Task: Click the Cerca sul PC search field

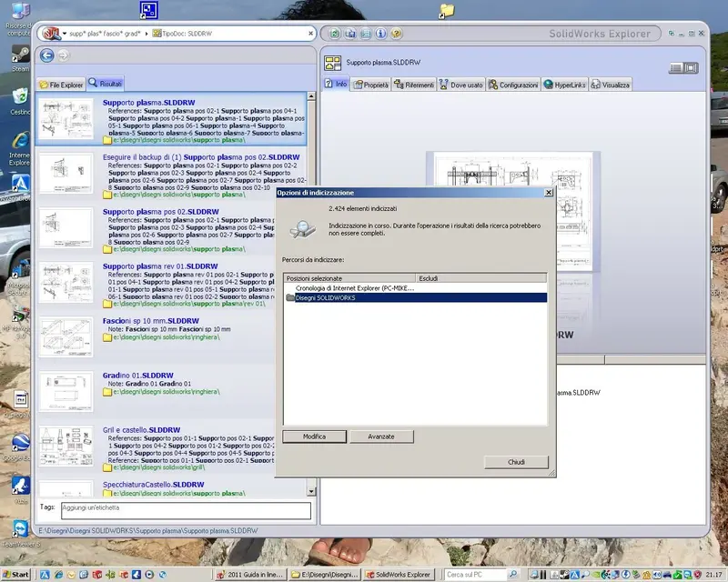Action: tap(474, 575)
